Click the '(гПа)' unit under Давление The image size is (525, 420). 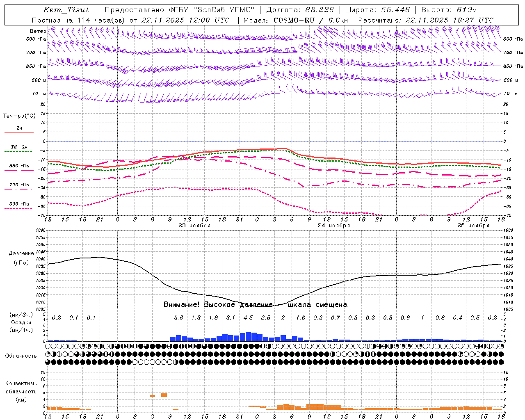(21, 263)
